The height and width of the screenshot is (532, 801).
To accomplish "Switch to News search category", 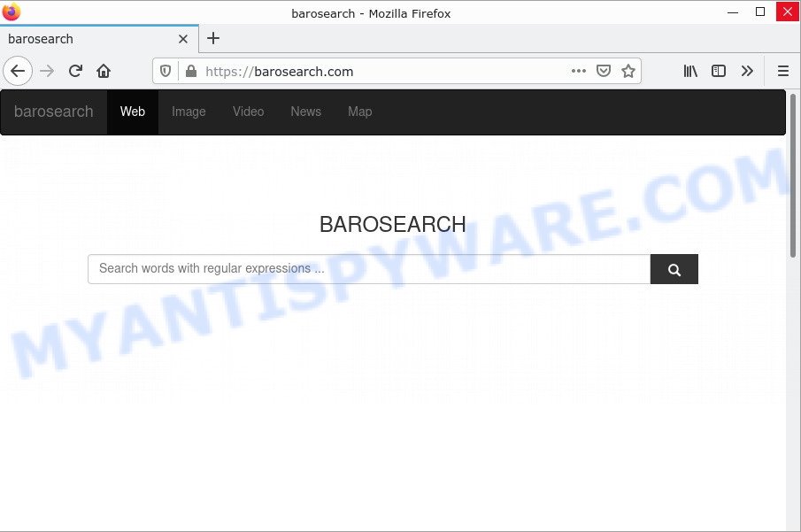I will (306, 112).
